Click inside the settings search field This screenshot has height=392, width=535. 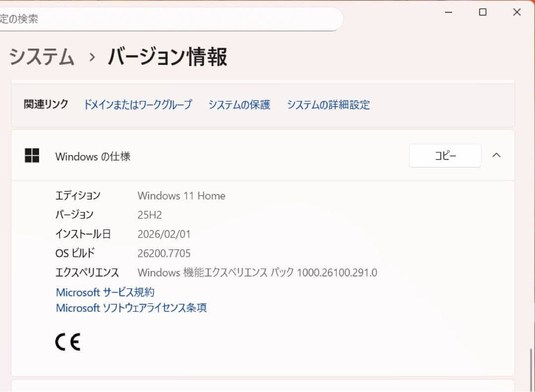point(168,18)
